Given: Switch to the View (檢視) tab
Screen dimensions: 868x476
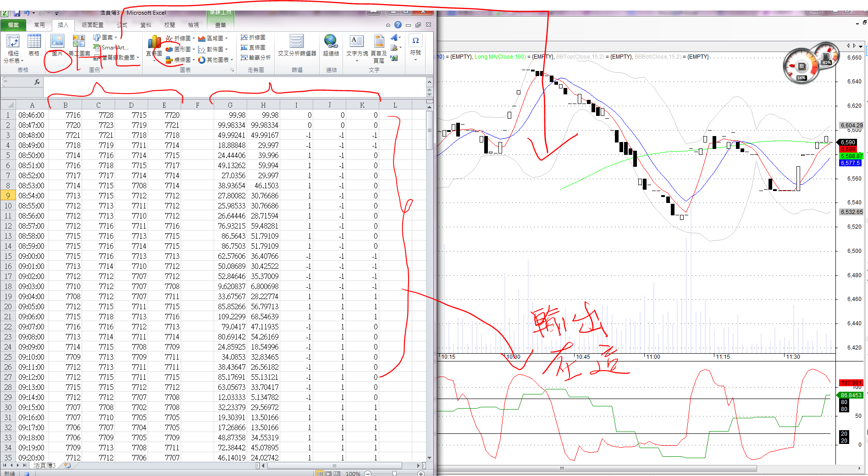Looking at the screenshot, I should [x=194, y=25].
